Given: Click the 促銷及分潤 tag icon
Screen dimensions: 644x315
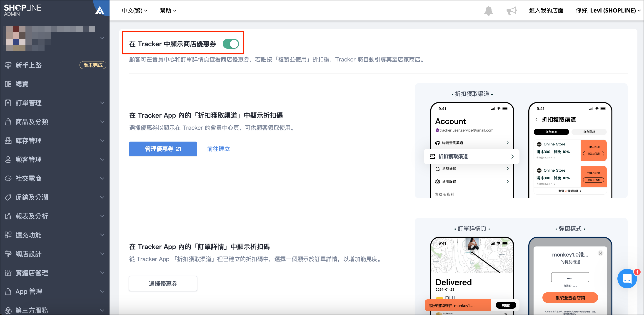Looking at the screenshot, I should (x=8, y=197).
